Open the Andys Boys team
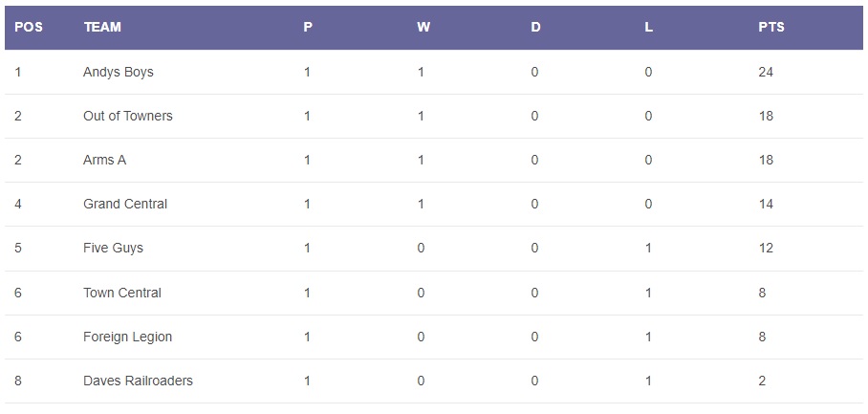Image resolution: width=868 pixels, height=414 pixels. pyautogui.click(x=119, y=72)
